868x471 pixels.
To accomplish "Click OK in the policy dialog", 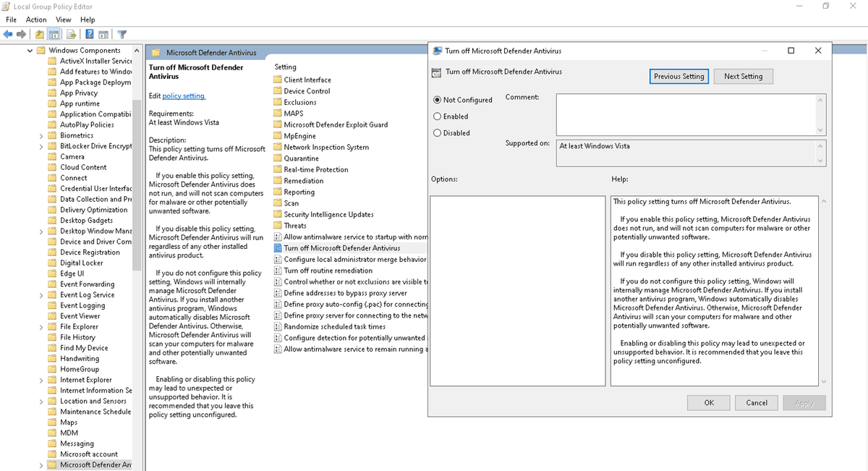I will click(709, 403).
